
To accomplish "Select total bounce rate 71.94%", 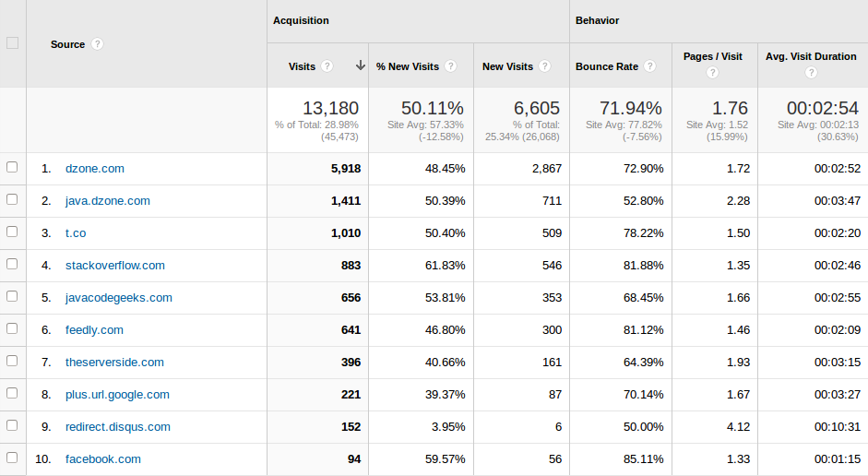I will tap(631, 108).
